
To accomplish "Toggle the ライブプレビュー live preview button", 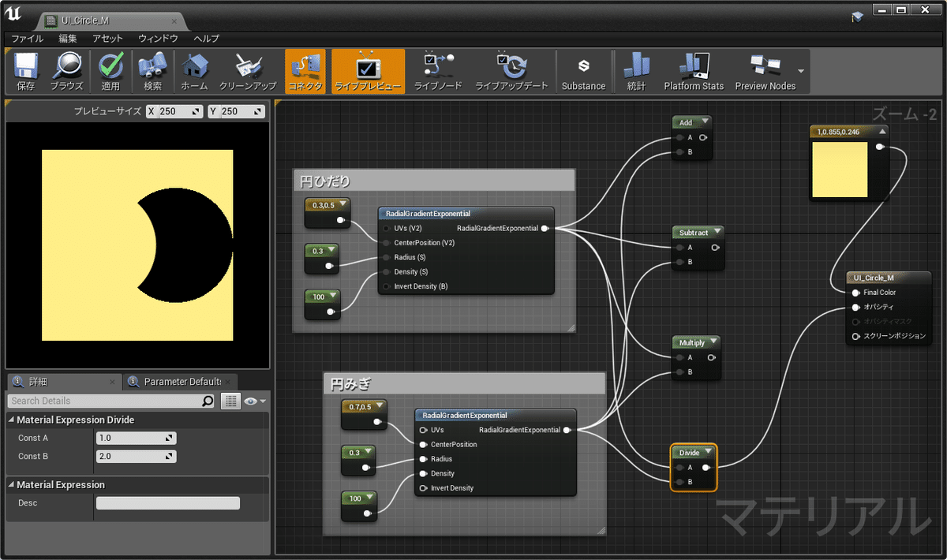I will (x=368, y=72).
